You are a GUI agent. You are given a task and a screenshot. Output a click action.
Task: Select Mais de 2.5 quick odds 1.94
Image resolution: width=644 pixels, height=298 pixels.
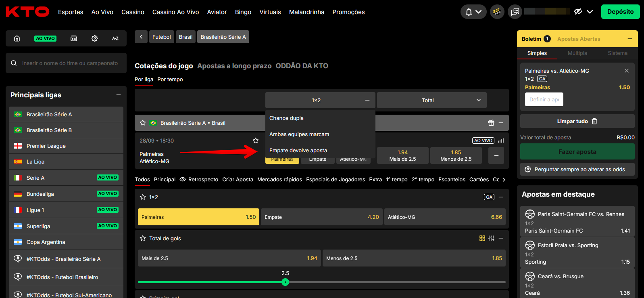pos(403,155)
